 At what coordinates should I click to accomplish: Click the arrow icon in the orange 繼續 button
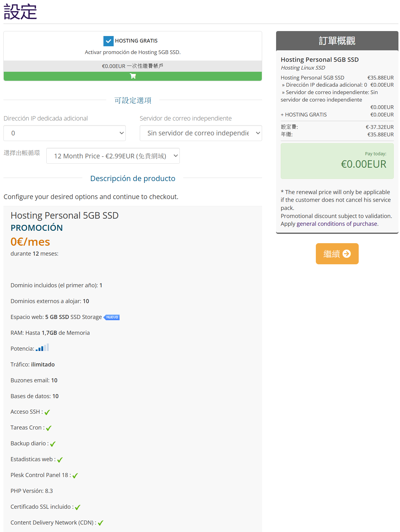coord(347,254)
